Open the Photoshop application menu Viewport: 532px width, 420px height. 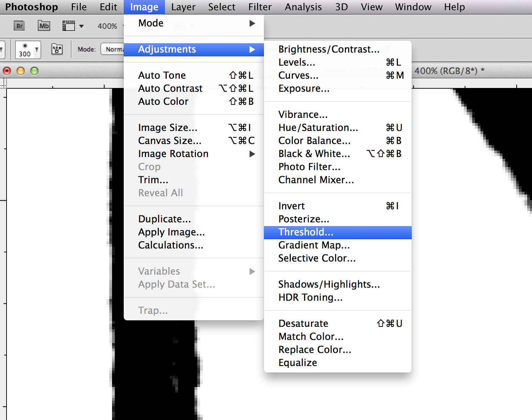[31, 7]
